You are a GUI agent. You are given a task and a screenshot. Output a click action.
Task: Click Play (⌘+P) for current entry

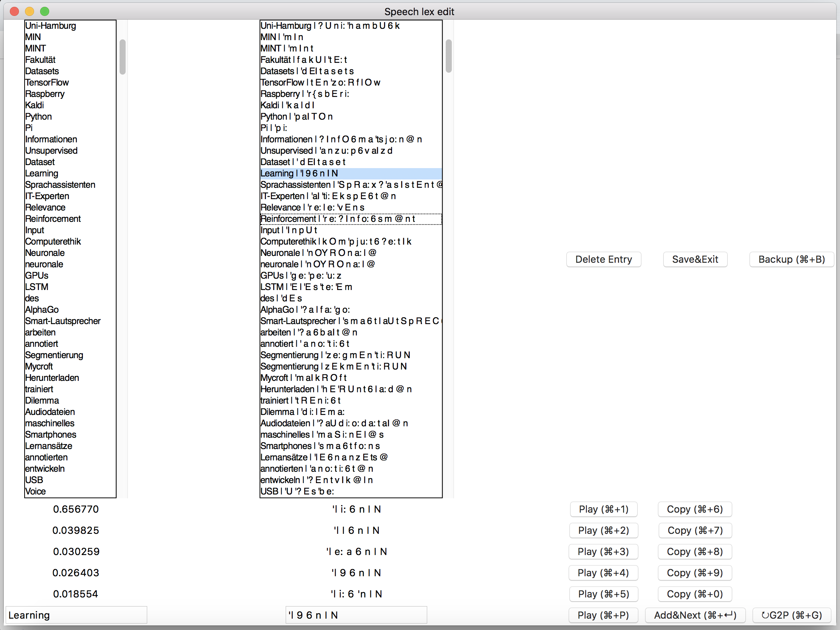click(603, 615)
